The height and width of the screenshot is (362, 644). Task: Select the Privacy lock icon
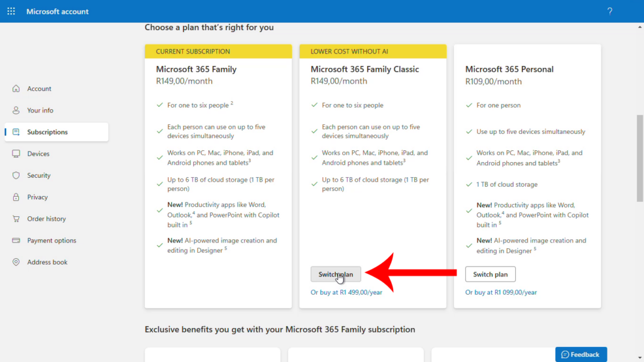[x=17, y=197]
